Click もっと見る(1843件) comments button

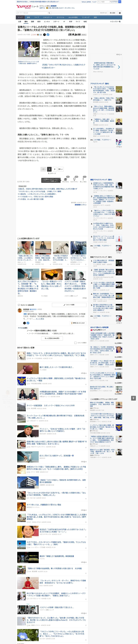[x=52, y=338]
